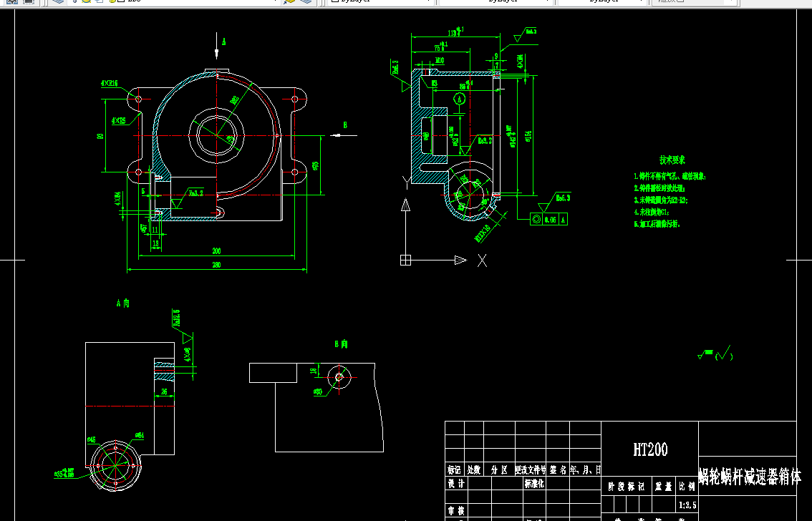
Task: Select technical requirement line 1
Action: (x=670, y=177)
